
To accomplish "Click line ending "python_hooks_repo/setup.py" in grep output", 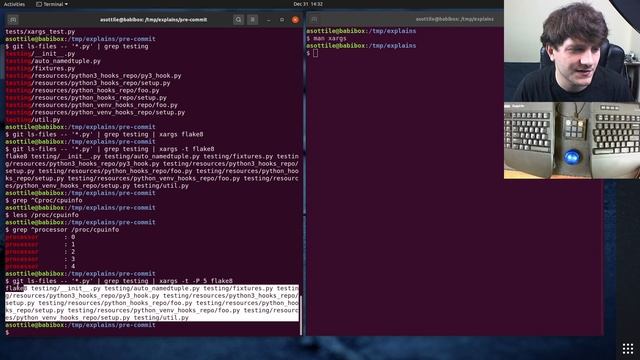I will tap(86, 98).
